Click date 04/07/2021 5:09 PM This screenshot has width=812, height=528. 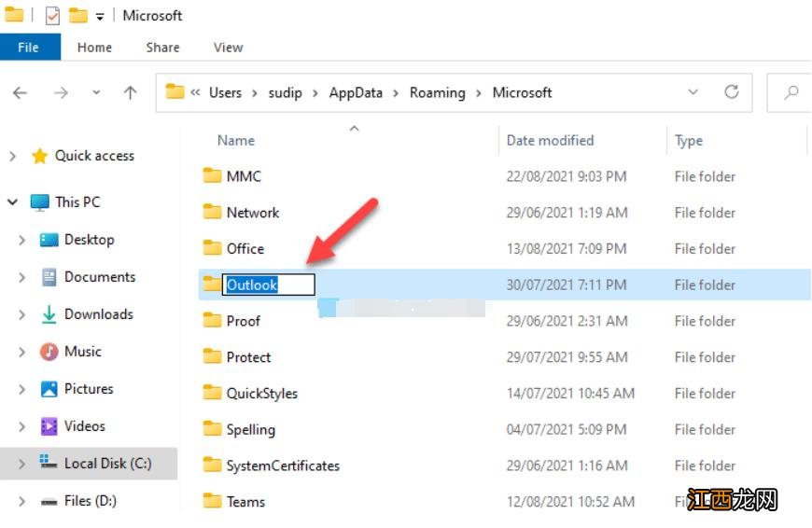pyautogui.click(x=567, y=430)
